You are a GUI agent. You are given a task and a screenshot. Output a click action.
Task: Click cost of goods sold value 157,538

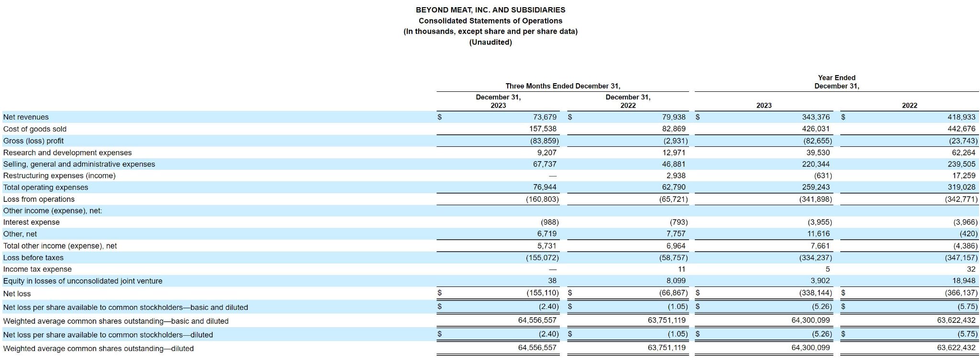tap(543, 129)
